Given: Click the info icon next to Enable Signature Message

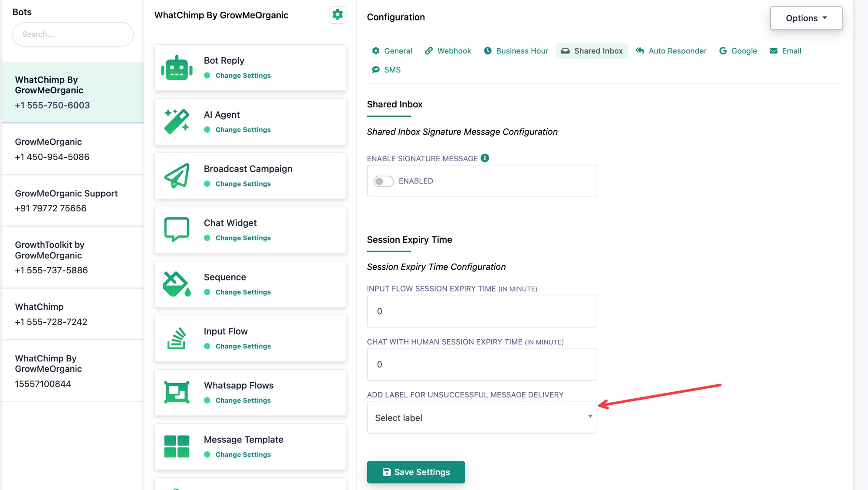Looking at the screenshot, I should coord(485,158).
